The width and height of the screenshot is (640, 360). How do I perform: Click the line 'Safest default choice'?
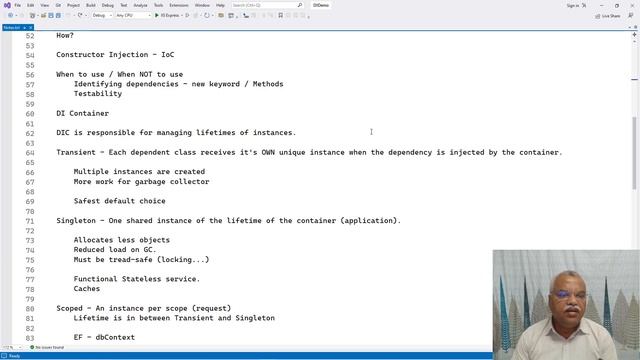pos(120,201)
